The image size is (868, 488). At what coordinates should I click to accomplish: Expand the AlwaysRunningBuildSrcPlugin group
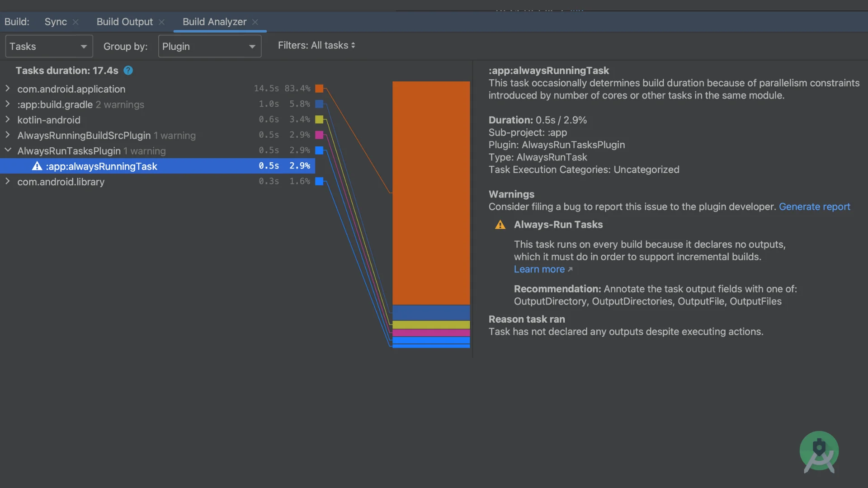pyautogui.click(x=8, y=135)
